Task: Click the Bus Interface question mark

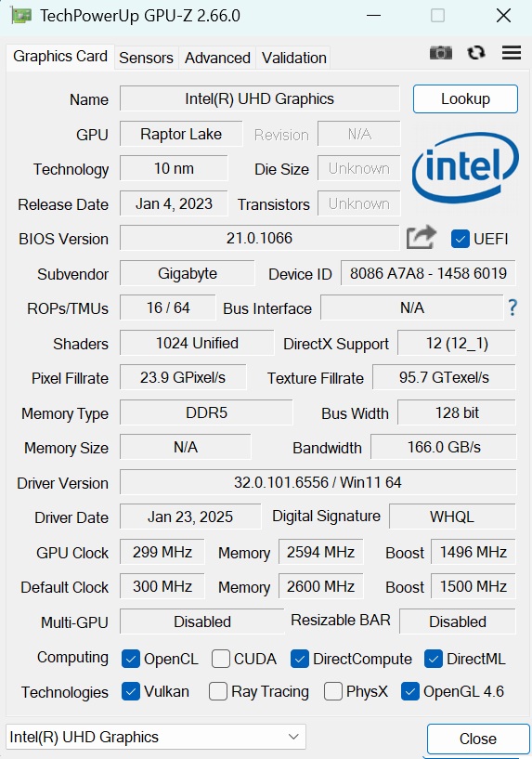Action: pos(513,308)
